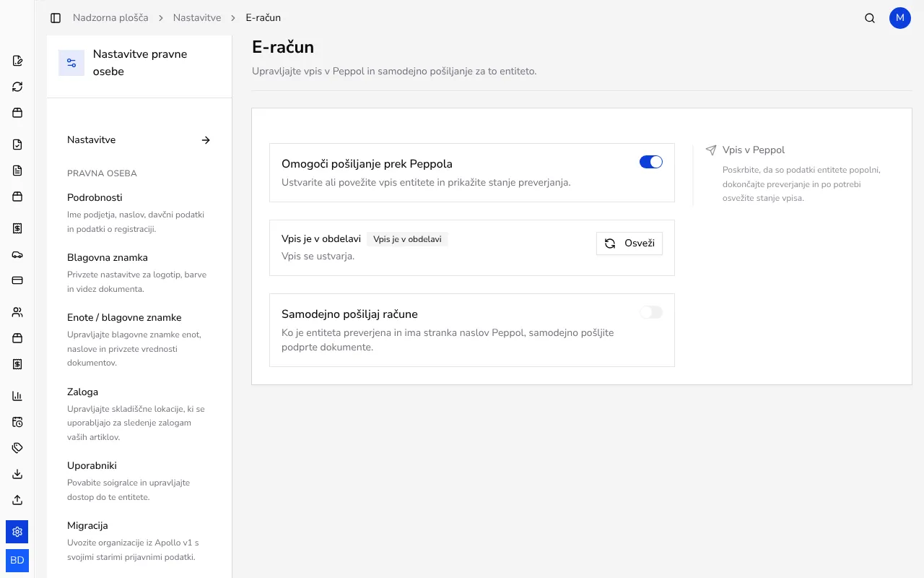Open the calendar clock icon in left rail

(17, 422)
